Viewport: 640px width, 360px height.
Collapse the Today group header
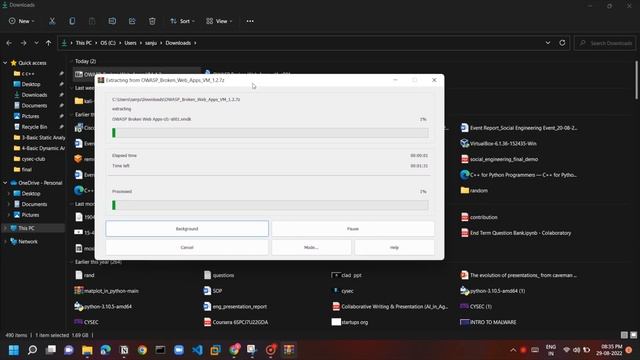click(72, 61)
